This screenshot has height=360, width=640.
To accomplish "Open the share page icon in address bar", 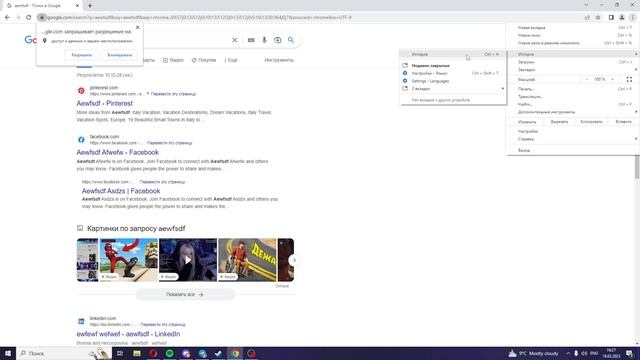I will (x=587, y=18).
